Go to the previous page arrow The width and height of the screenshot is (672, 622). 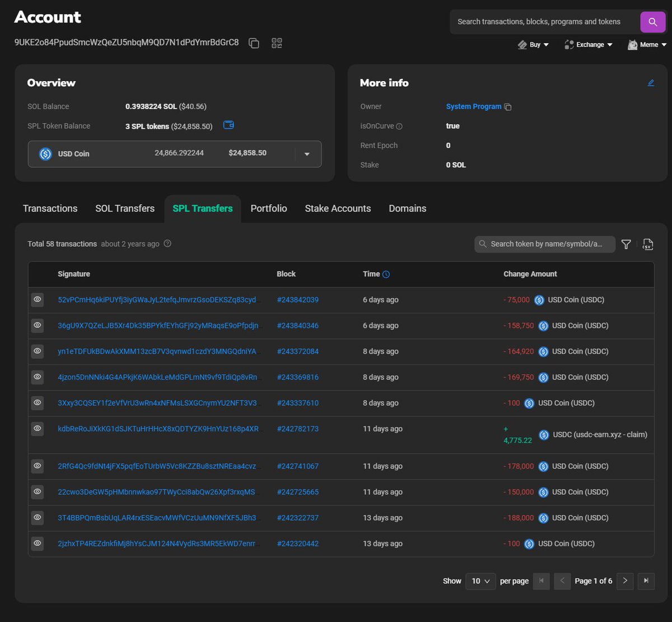tap(562, 581)
